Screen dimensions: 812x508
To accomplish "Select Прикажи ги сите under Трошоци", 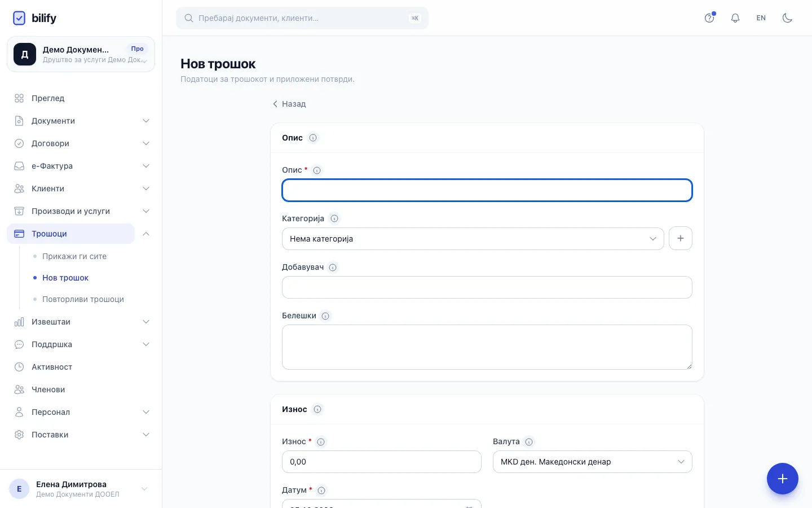I will [x=74, y=256].
